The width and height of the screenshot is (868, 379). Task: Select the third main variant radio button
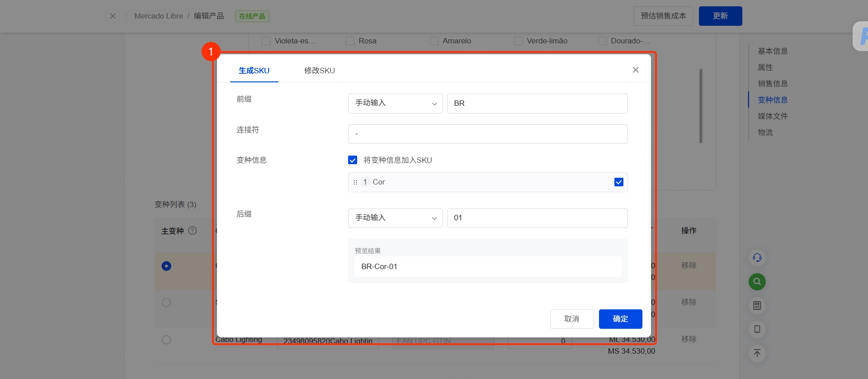pos(166,340)
